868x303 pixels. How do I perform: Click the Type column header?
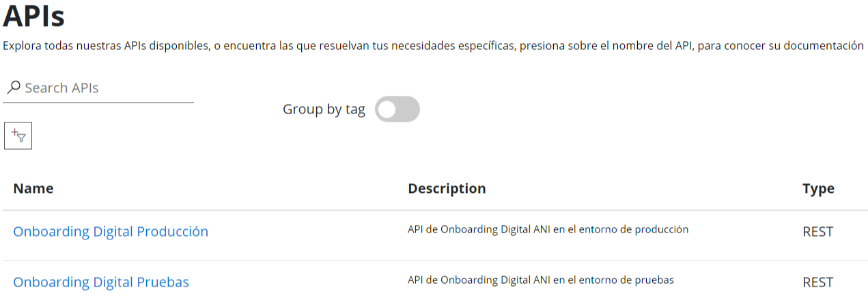pyautogui.click(x=818, y=189)
